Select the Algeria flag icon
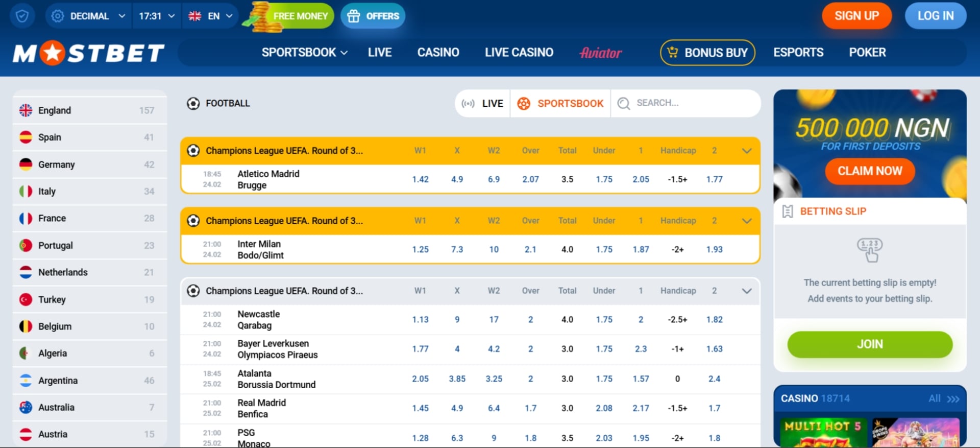Image resolution: width=980 pixels, height=448 pixels. (x=24, y=353)
